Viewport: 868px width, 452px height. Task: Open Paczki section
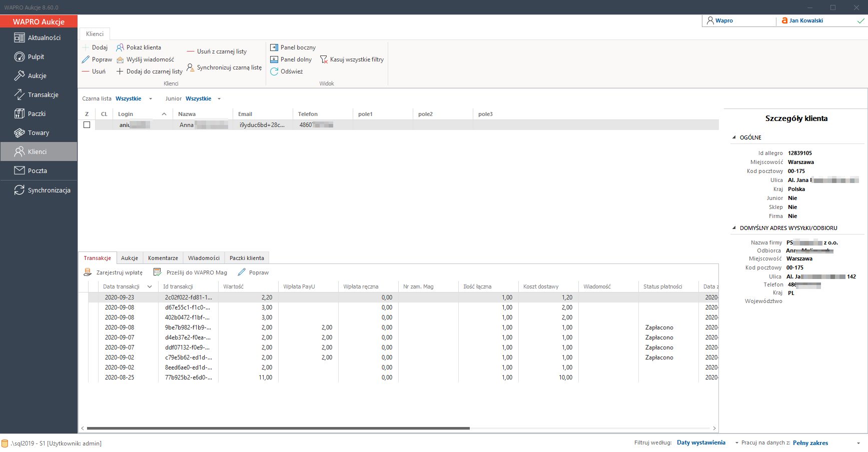click(39, 113)
